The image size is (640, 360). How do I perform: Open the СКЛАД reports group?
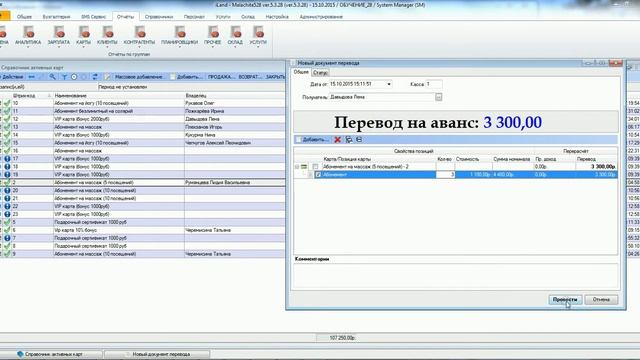(235, 37)
